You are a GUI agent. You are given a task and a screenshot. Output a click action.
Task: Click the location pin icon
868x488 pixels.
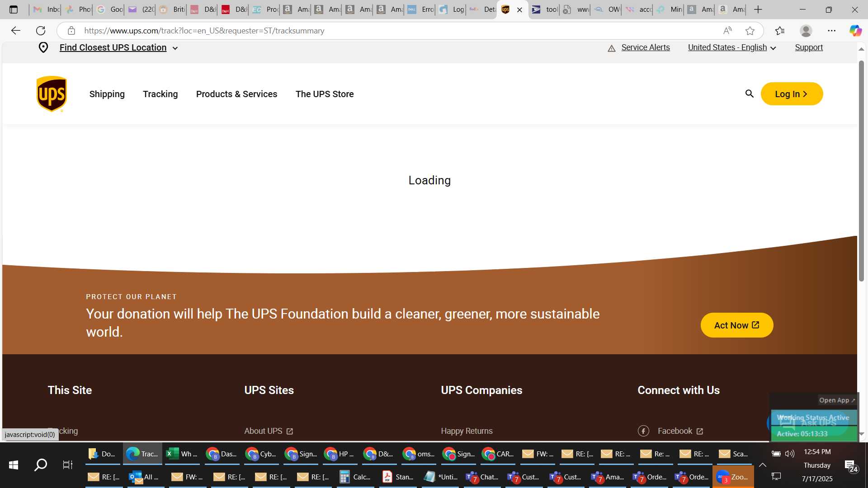point(43,47)
